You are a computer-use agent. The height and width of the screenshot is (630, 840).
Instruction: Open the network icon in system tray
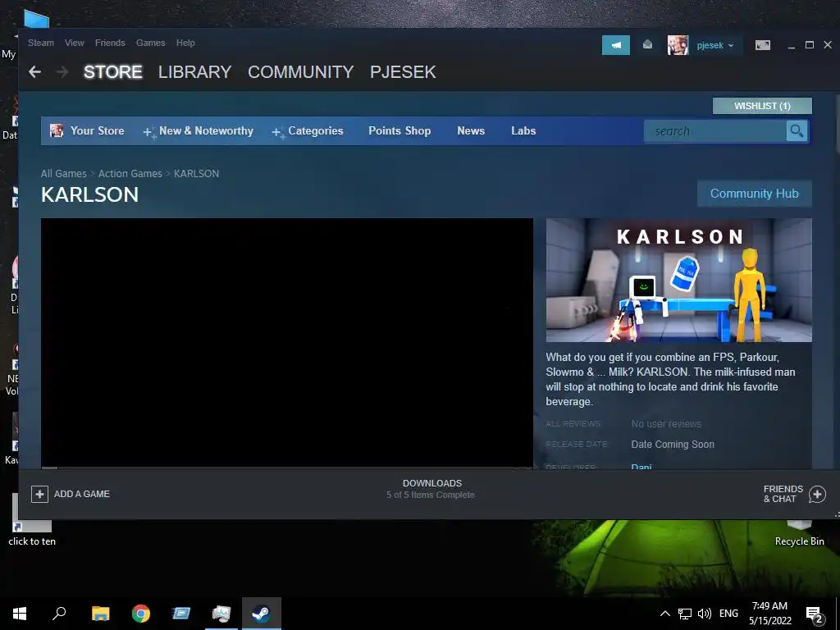click(x=685, y=614)
